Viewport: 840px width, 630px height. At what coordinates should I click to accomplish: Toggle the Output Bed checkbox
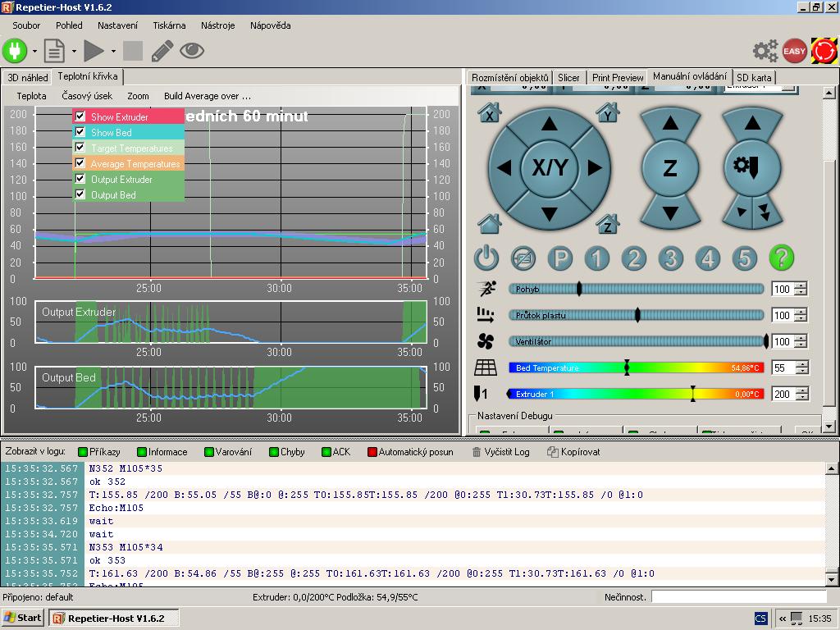(x=80, y=194)
